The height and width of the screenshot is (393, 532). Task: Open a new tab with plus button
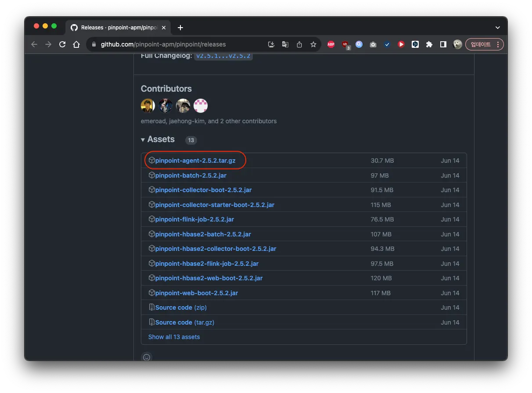click(x=180, y=28)
